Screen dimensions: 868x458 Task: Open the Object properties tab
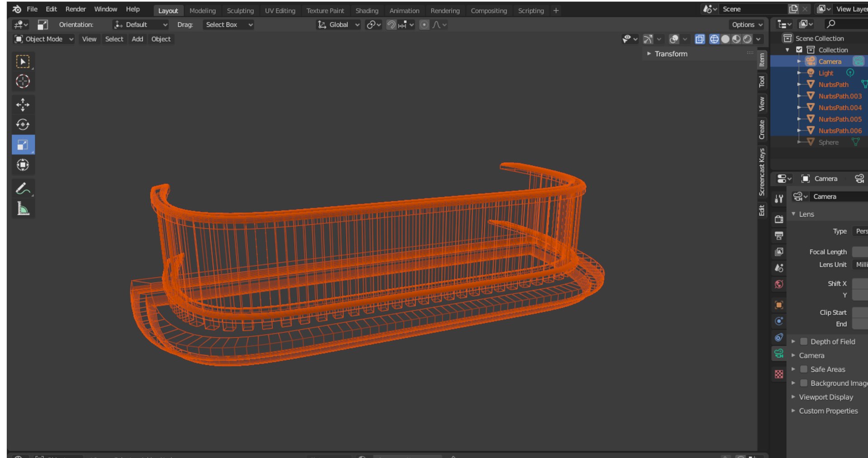pyautogui.click(x=779, y=305)
